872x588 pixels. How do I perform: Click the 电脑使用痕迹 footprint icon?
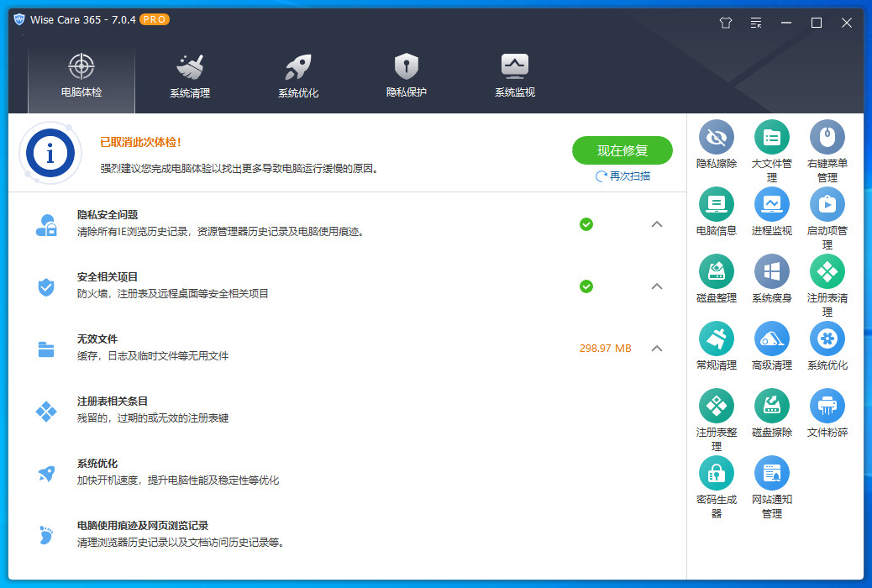[46, 535]
